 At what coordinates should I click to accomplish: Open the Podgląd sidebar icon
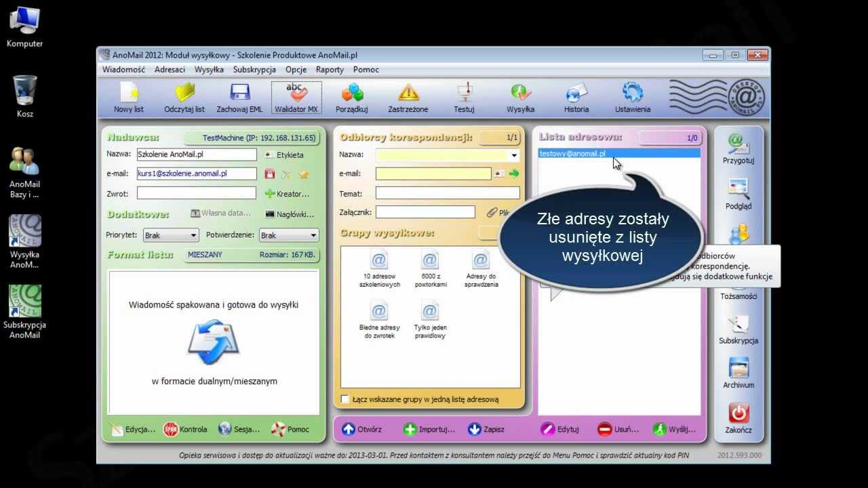[x=738, y=195]
